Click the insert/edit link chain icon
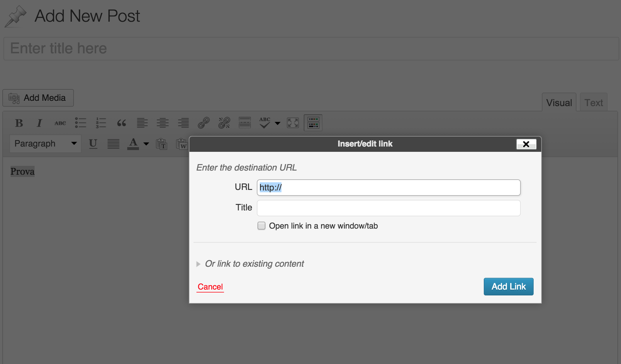 (x=203, y=123)
